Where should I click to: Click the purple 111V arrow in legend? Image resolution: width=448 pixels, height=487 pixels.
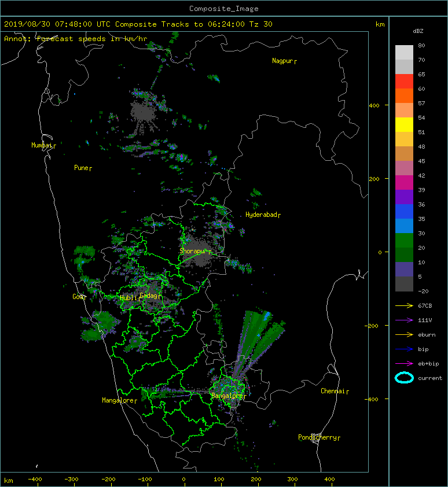[x=404, y=320]
